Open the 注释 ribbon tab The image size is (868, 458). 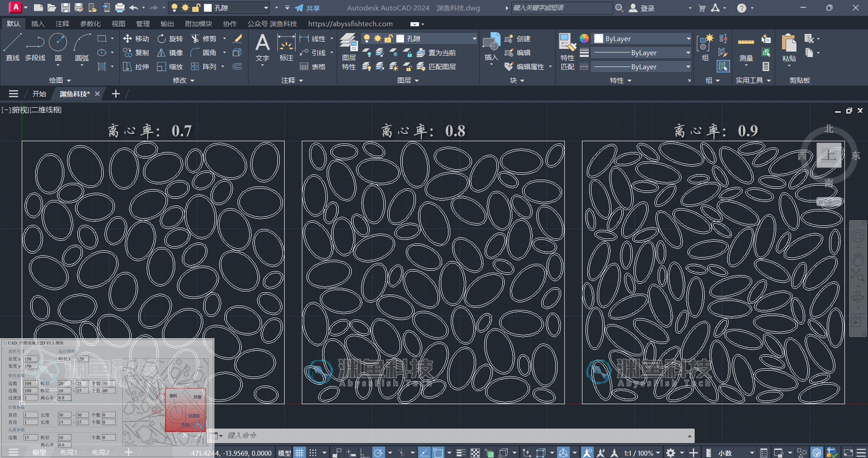coord(62,24)
